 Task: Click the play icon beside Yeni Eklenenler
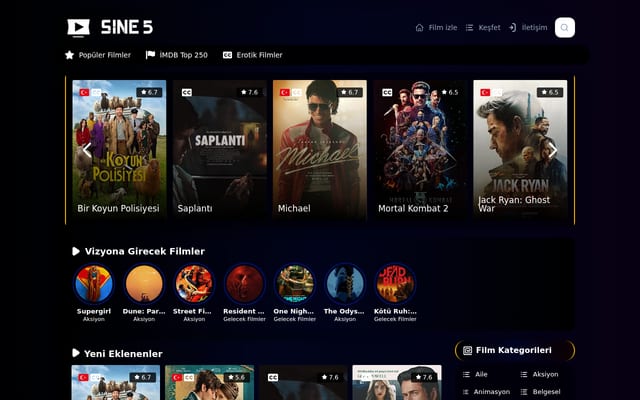76,353
